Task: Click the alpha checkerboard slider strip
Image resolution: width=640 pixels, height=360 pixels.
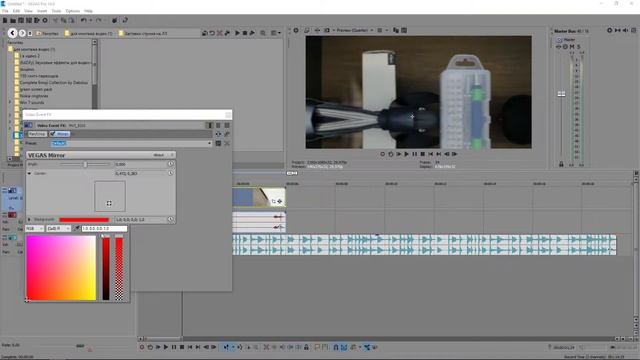Action: pos(119,268)
